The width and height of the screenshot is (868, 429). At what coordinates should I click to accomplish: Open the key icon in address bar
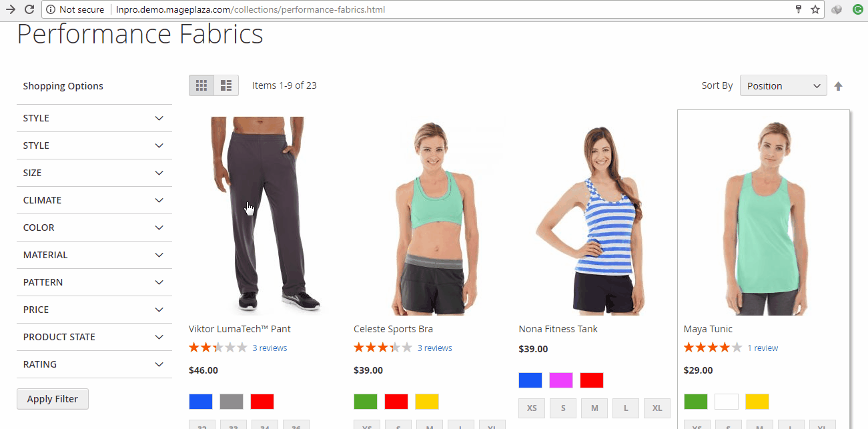(799, 9)
